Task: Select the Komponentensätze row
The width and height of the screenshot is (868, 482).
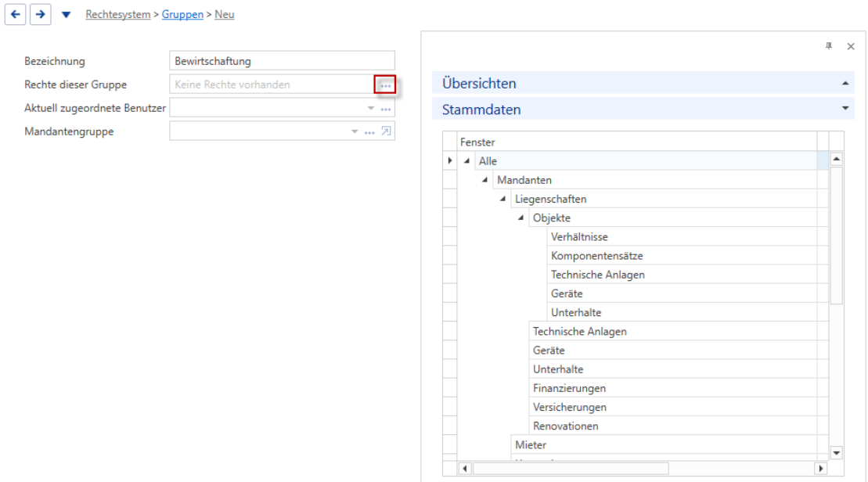Action: coord(682,256)
